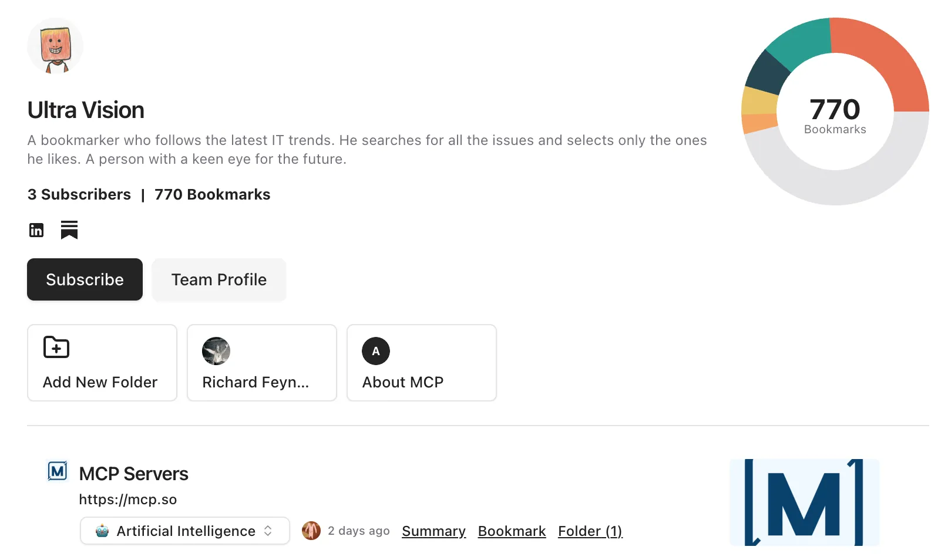This screenshot has width=948, height=560.
Task: Open the LinkedIn profile icon
Action: (36, 230)
